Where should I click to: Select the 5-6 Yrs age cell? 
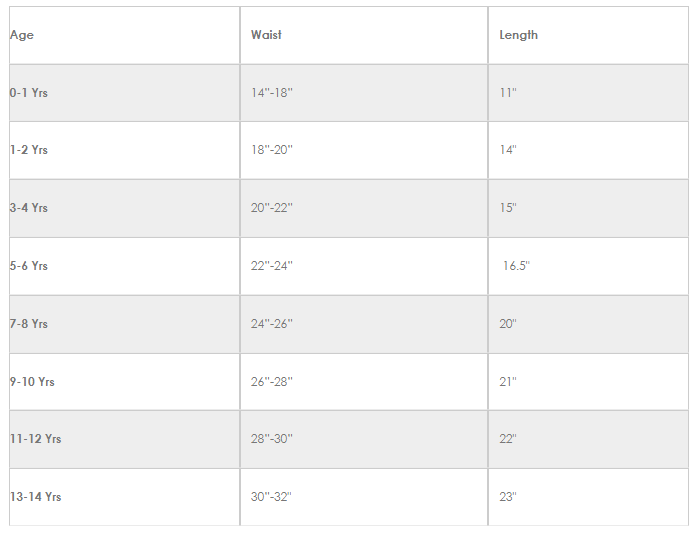(29, 266)
